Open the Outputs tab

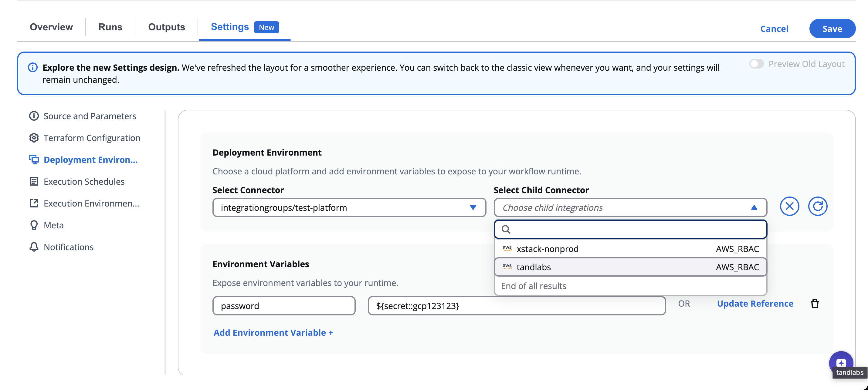pyautogui.click(x=166, y=27)
